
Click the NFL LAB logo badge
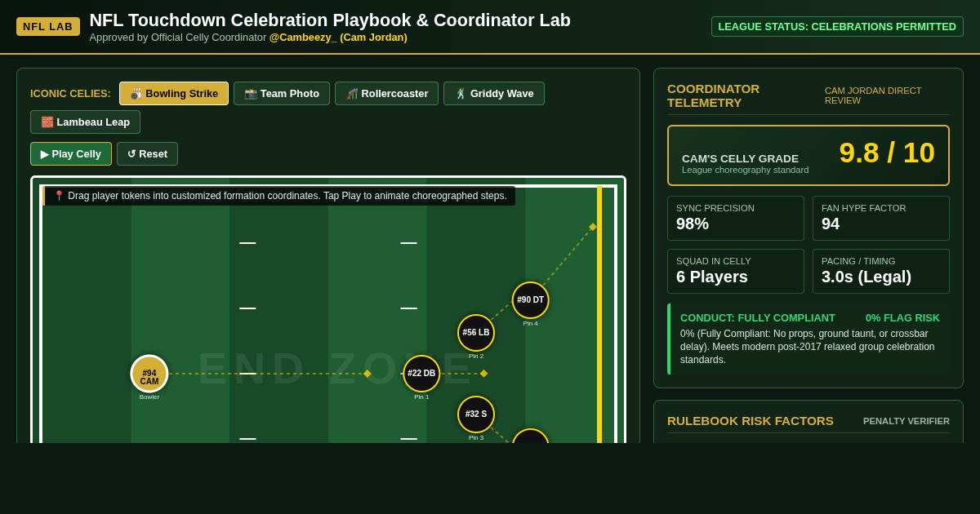point(48,26)
